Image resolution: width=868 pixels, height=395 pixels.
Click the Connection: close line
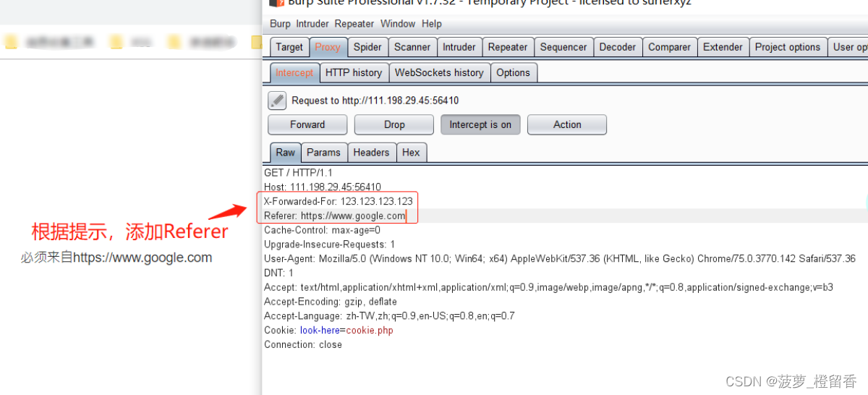[x=303, y=344]
